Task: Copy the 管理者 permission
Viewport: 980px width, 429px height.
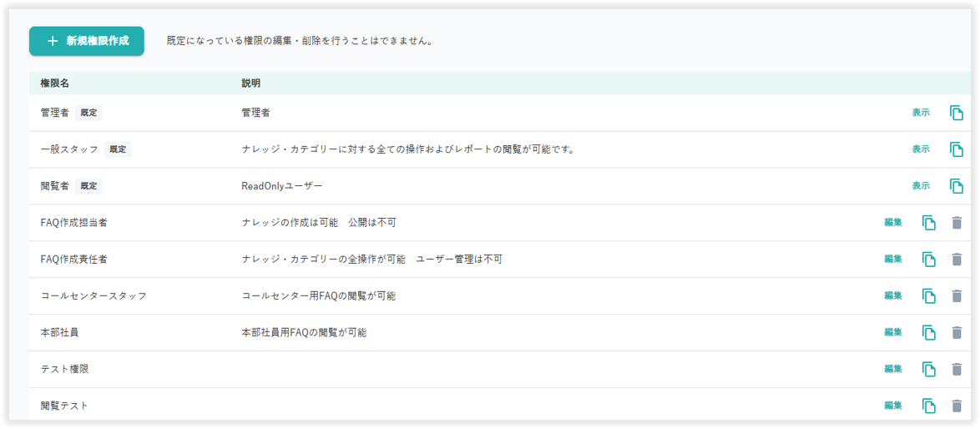Action: point(957,113)
